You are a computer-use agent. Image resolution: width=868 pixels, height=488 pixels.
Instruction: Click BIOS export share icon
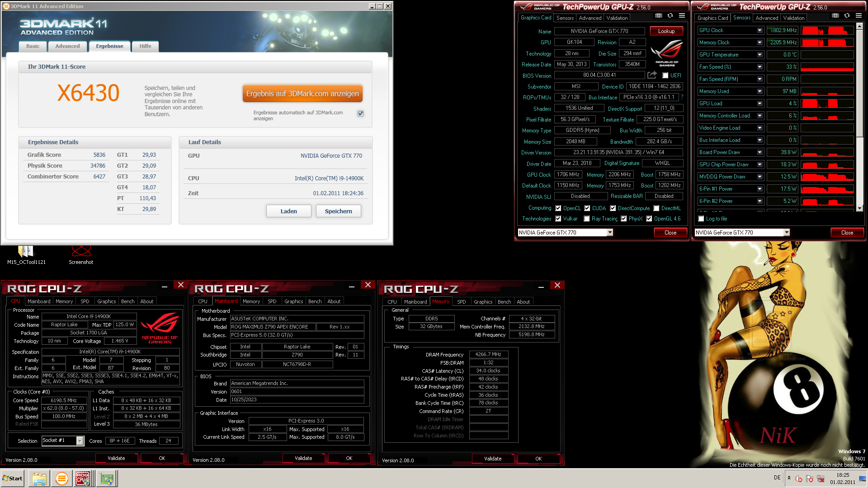[652, 75]
